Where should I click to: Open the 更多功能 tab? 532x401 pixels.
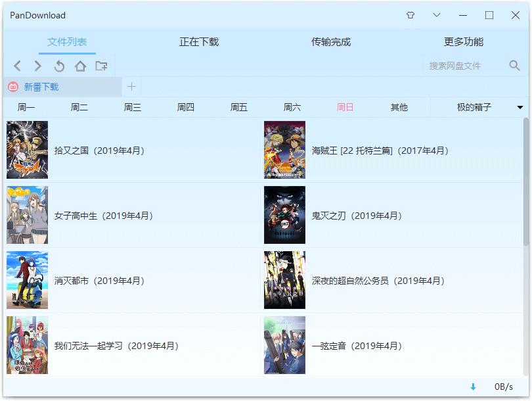464,41
